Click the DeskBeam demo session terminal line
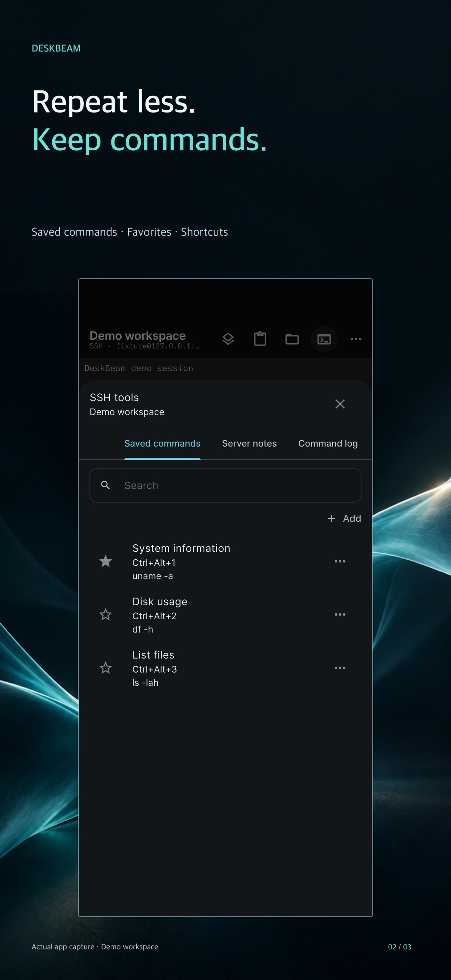451x980 pixels. point(139,368)
